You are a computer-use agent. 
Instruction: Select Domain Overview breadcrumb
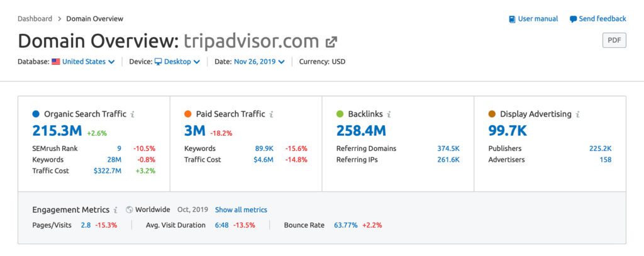point(95,18)
